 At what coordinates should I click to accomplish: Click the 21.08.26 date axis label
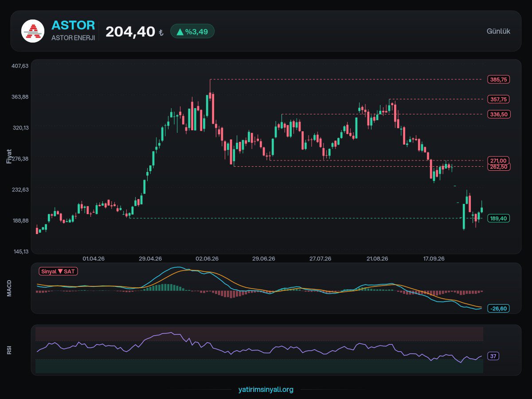click(x=377, y=258)
